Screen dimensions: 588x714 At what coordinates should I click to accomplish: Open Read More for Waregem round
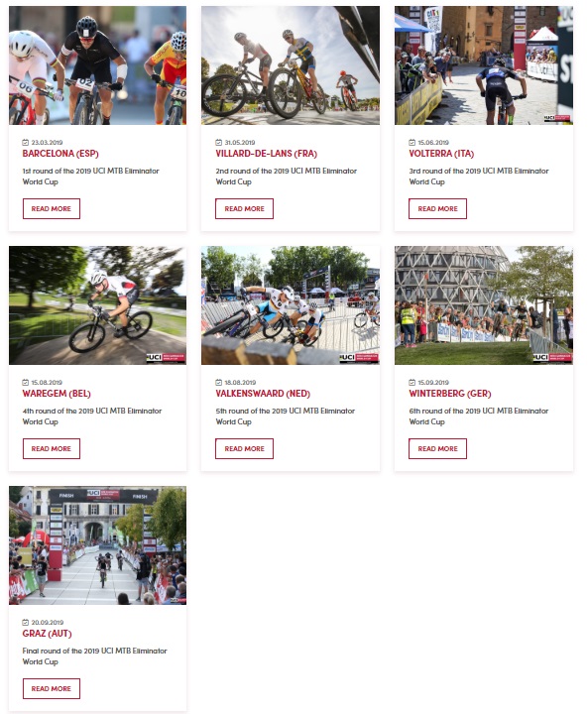coord(52,448)
